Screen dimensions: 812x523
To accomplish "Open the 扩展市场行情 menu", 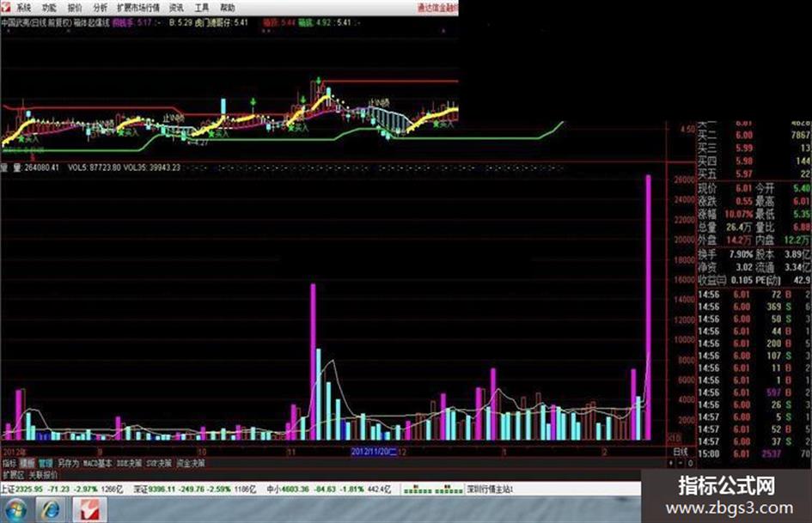I will pyautogui.click(x=138, y=8).
